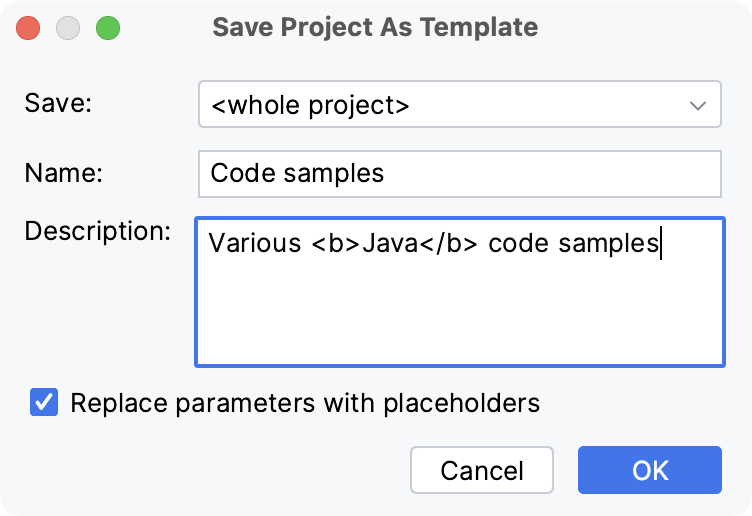The height and width of the screenshot is (516, 752).
Task: Click the '</b>' closing tag in description
Action: 449,243
